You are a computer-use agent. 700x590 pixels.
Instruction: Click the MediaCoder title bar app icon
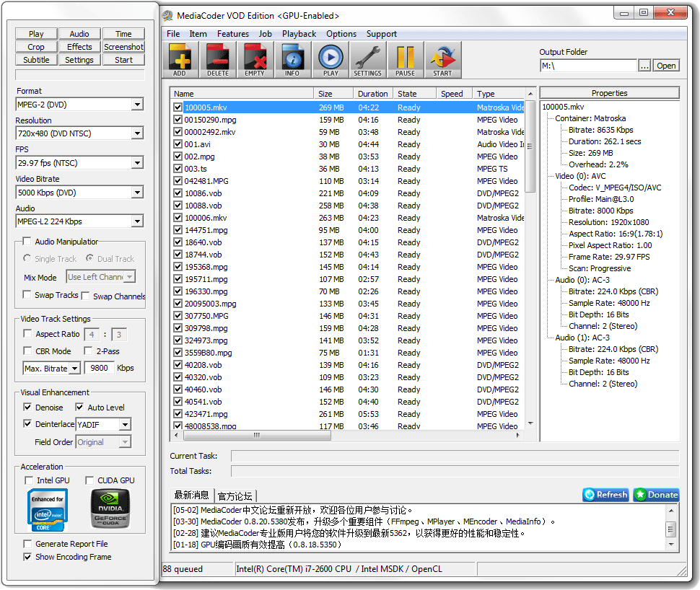(x=168, y=16)
